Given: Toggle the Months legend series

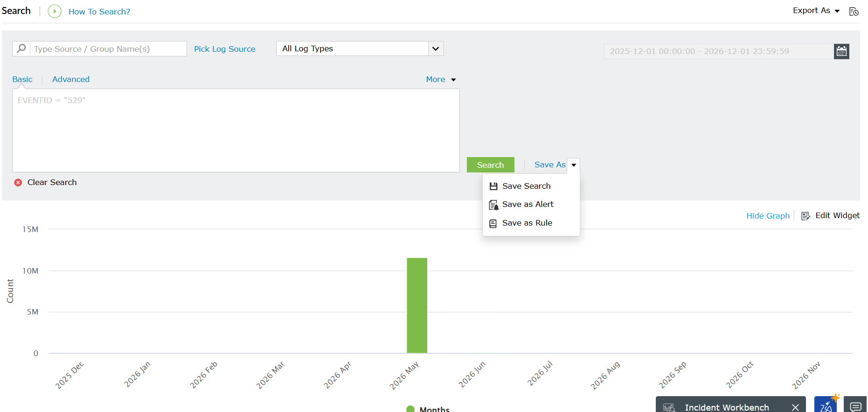Looking at the screenshot, I should pyautogui.click(x=428, y=409).
